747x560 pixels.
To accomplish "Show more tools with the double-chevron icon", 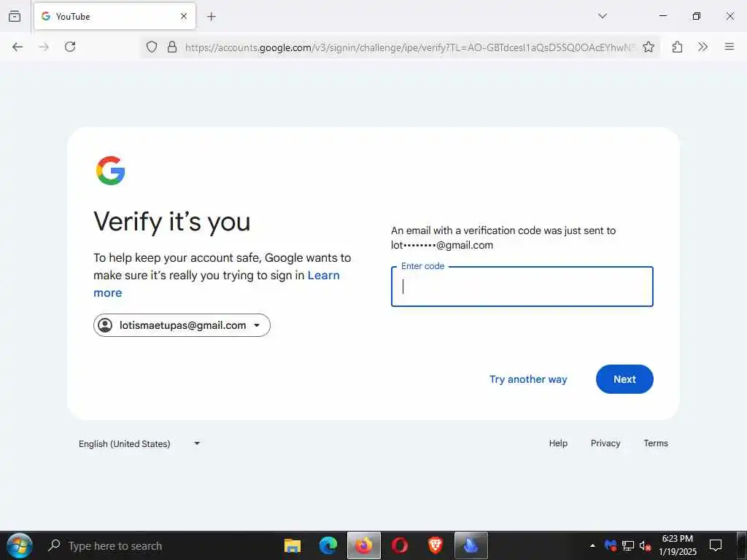I will coord(703,47).
